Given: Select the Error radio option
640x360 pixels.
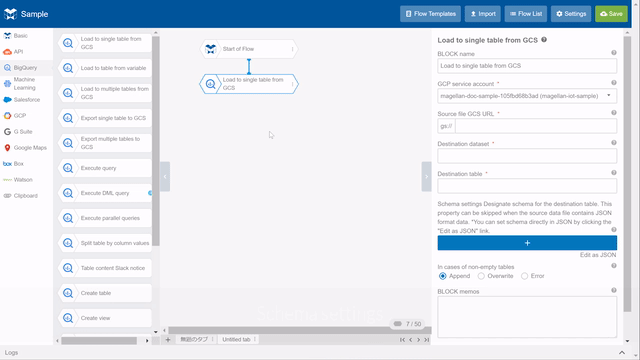Looking at the screenshot, I should [x=524, y=276].
